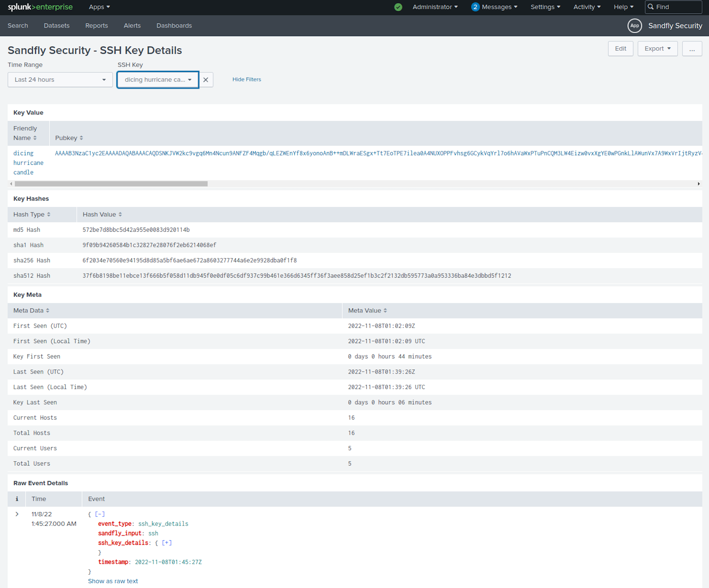Screen dimensions: 709x588
Task: Expand the 11/8/22 event row chevron
Action: tap(17, 514)
